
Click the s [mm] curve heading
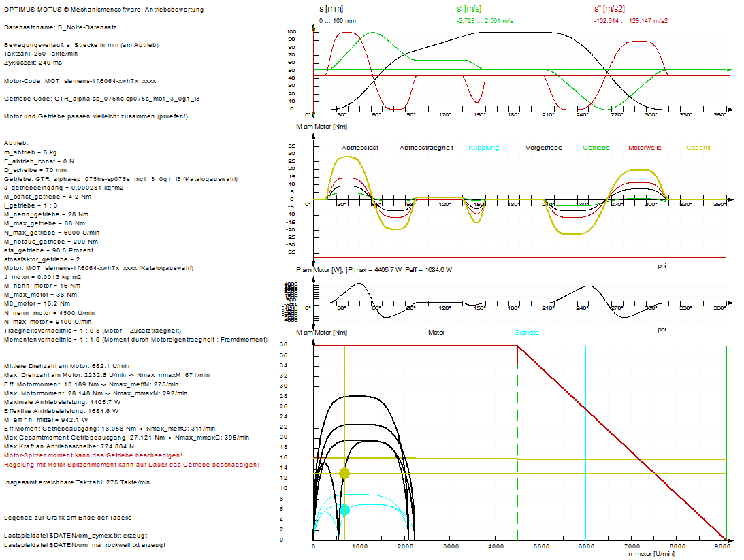(331, 9)
